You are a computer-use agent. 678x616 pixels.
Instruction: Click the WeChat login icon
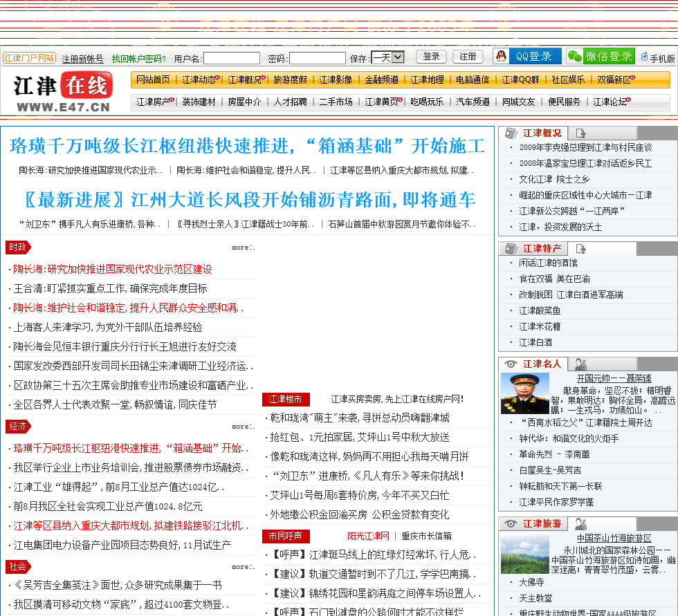coord(575,56)
